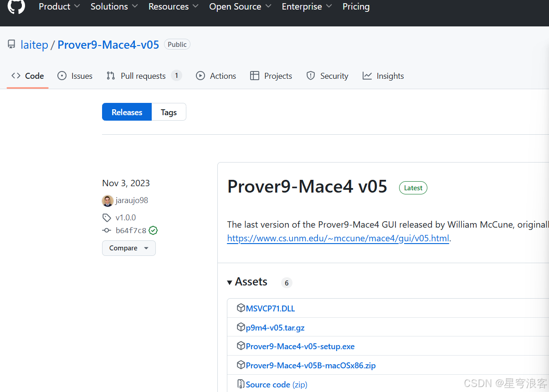
Task: Open the Prover9-Mace4 v05 release title
Action: 308,187
